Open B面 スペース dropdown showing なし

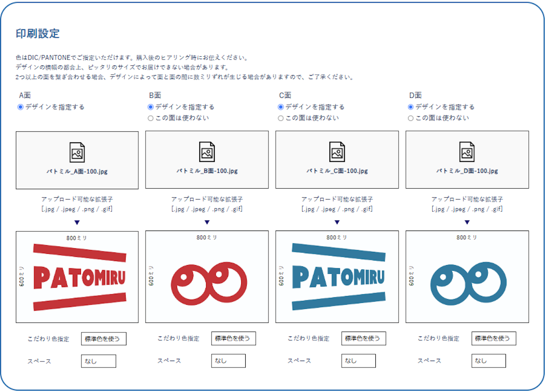[228, 361]
